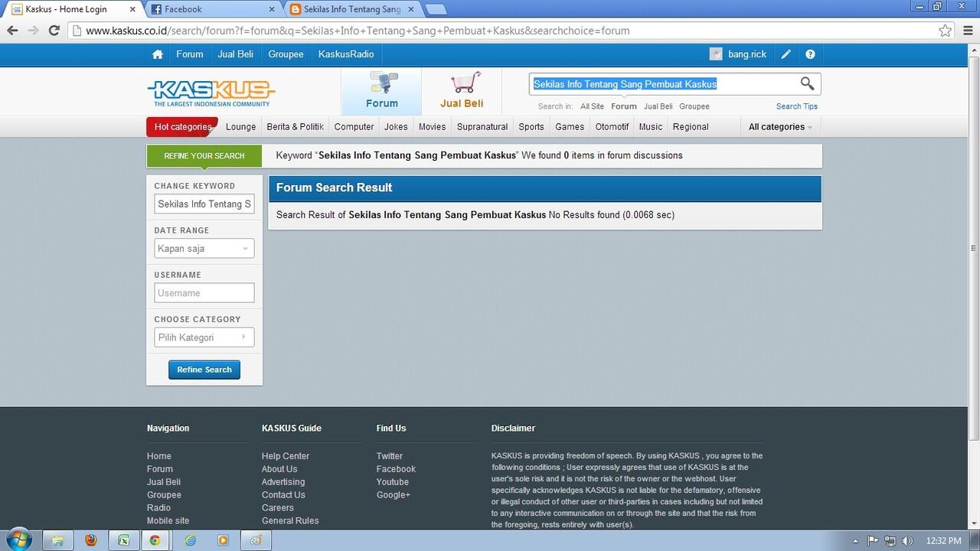Click the Kaskus home icon in blue bar
Screen dimensions: 980x551
[158, 54]
